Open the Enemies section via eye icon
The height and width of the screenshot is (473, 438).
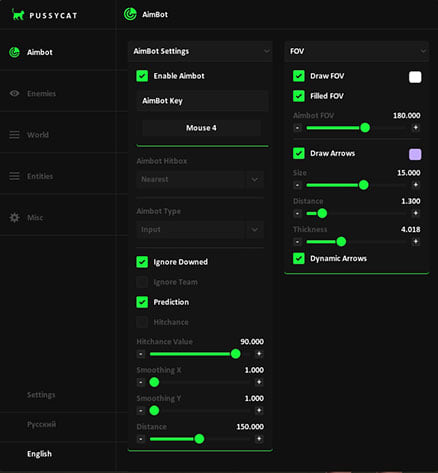coord(14,93)
